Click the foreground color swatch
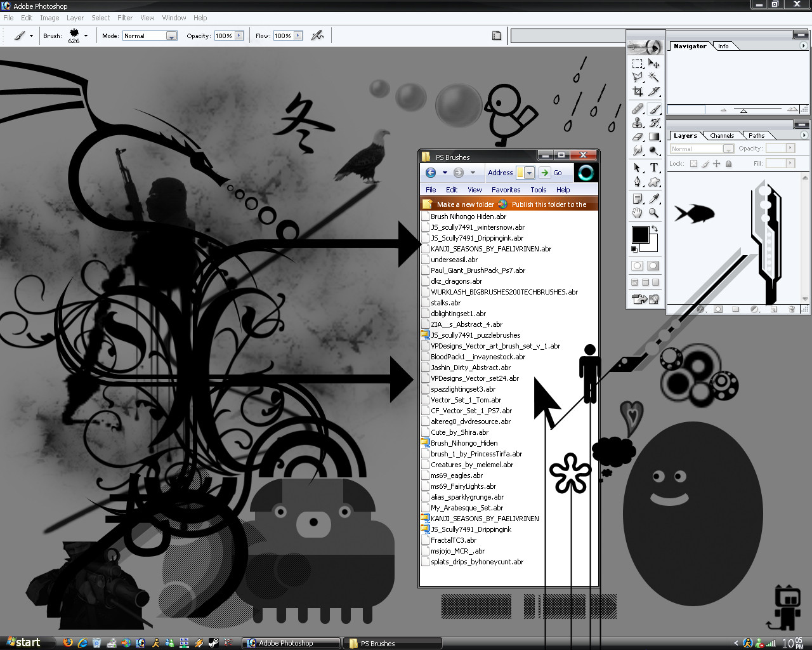This screenshot has height=650, width=812. pos(640,234)
